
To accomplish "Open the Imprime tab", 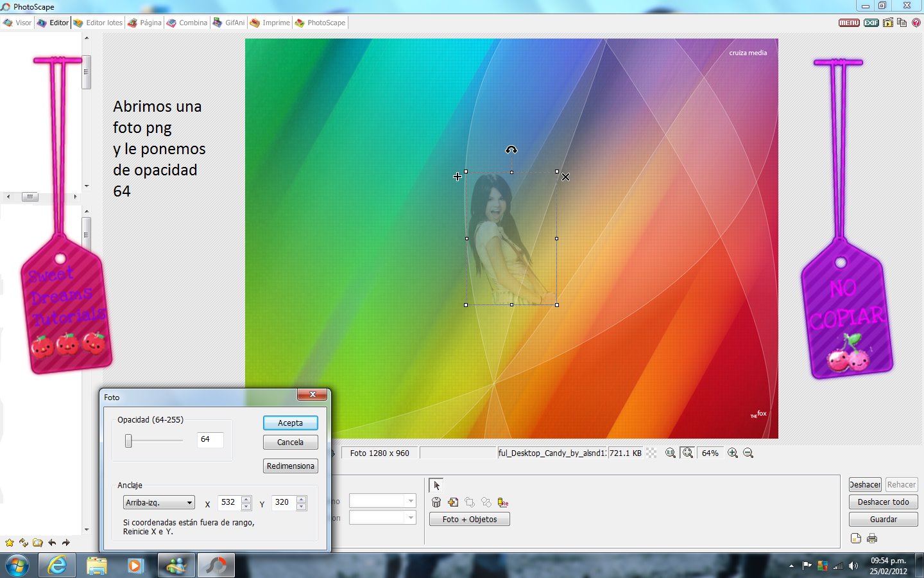I will coord(270,22).
